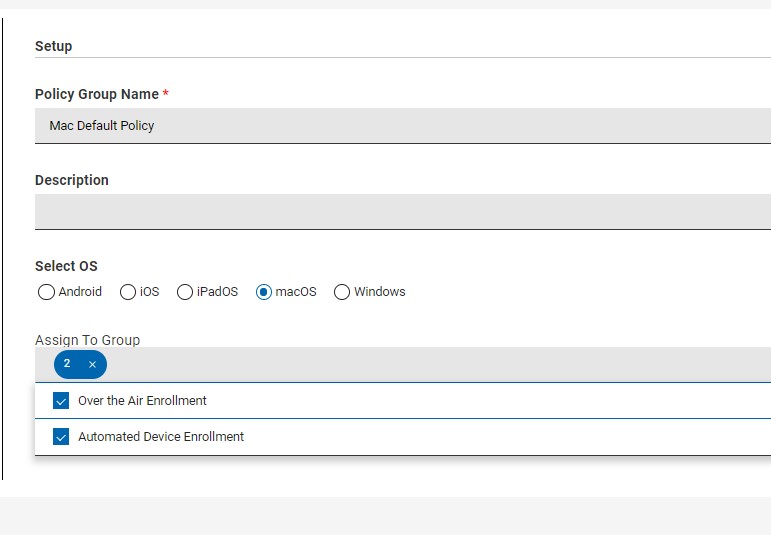The height and width of the screenshot is (535, 771).
Task: Click the Policy Group Name label
Action: click(97, 94)
